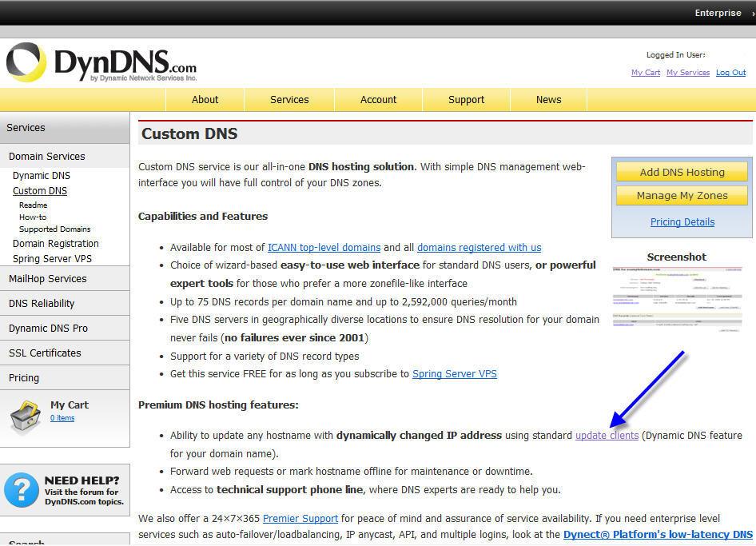Image resolution: width=756 pixels, height=546 pixels.
Task: Open Dynamic DNS in the sidebar
Action: 42,176
